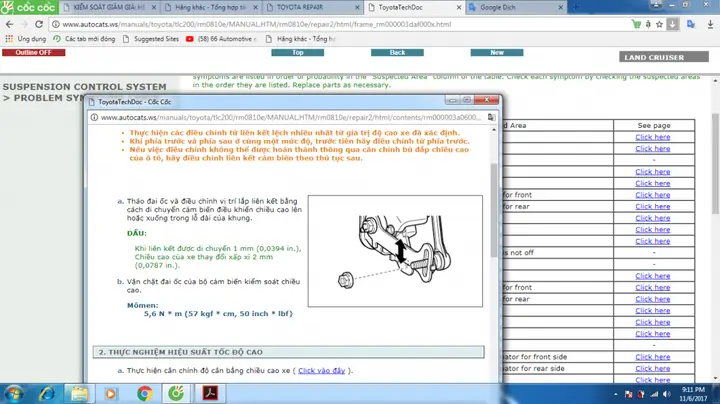Switch to KIỂM SOÁT GIẢM GIÁ tab
Screen dimensions: 720x404
(x=109, y=7)
